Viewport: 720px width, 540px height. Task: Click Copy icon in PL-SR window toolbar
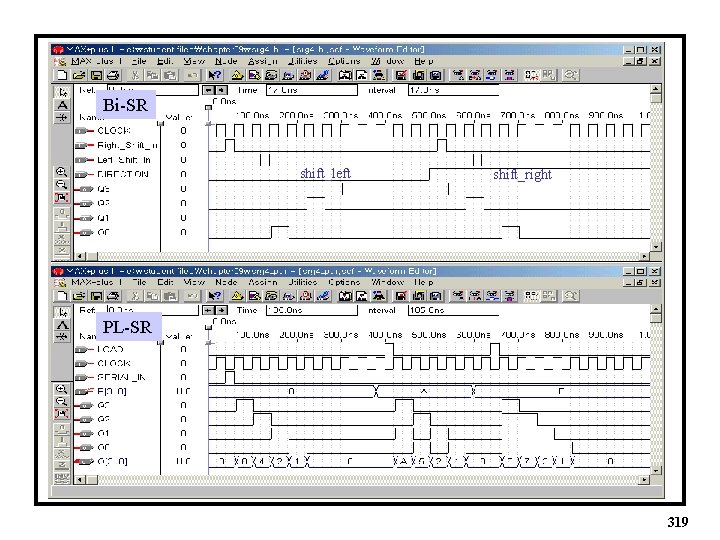tap(152, 296)
